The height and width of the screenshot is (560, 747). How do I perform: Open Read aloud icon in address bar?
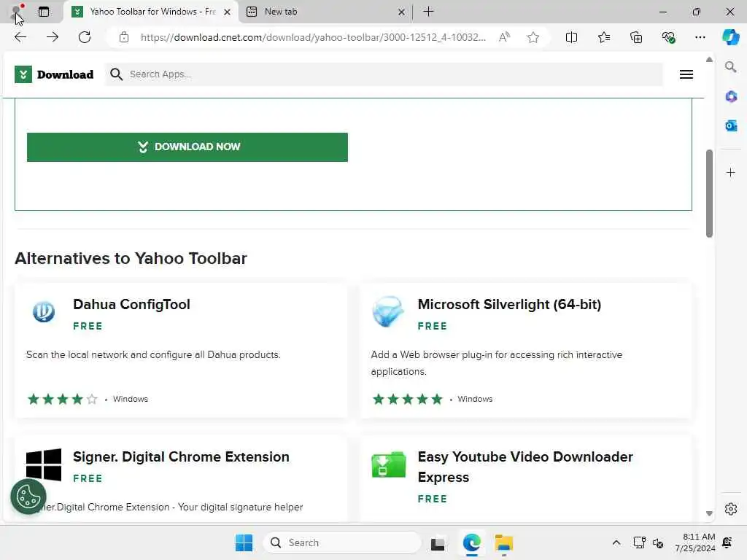pos(504,37)
